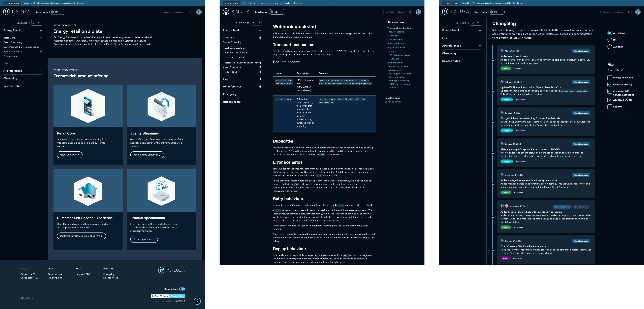Click the Kaluza logo in the home page footer
The width and height of the screenshot is (644, 309).
tap(171, 270)
